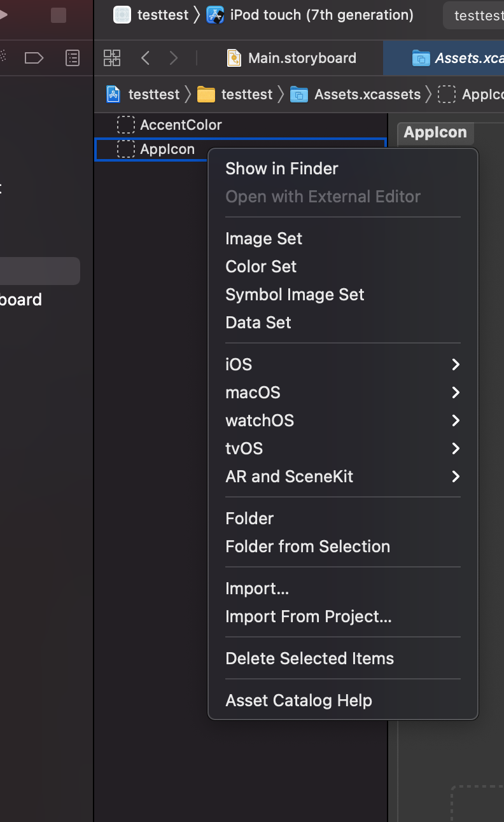Screen dimensions: 504x822
Task: Click the Stop button in the toolbar
Action: tap(59, 15)
